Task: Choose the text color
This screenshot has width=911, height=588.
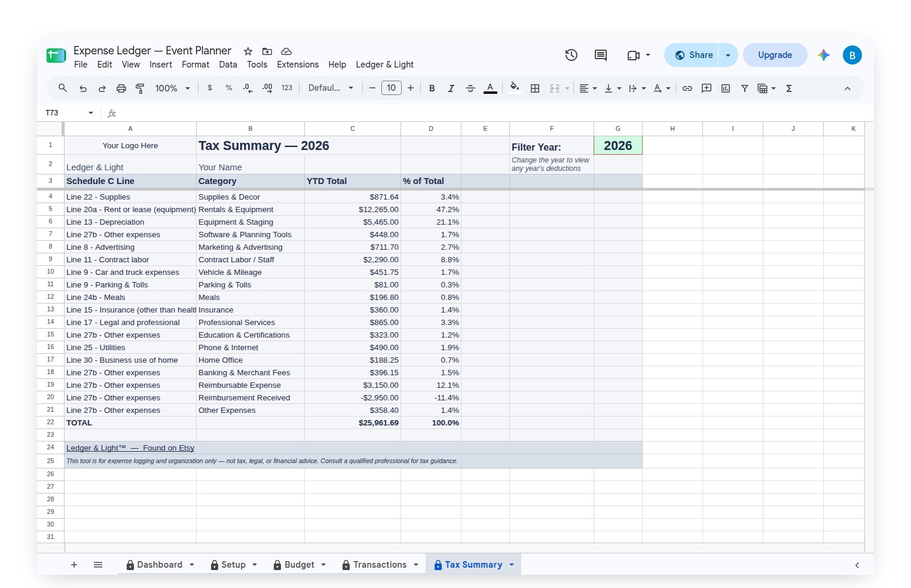Action: coord(490,88)
